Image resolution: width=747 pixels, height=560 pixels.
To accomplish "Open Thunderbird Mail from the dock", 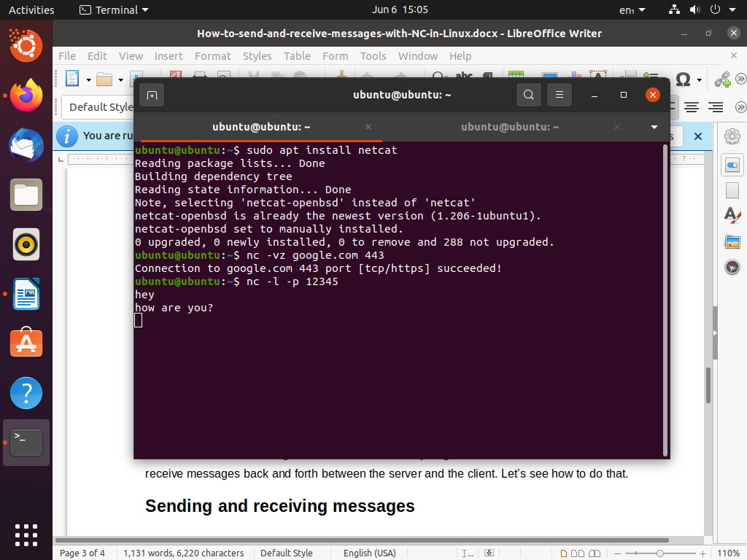I will (x=26, y=145).
